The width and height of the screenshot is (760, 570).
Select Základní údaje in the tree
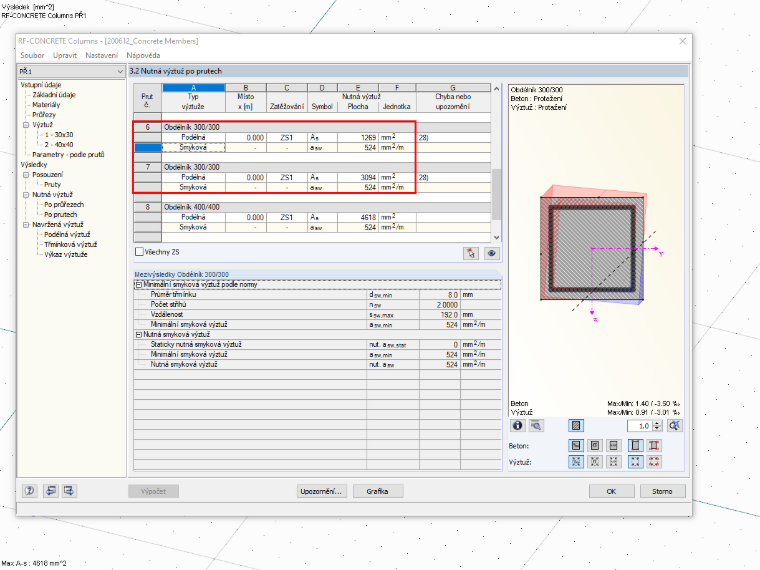54,95
